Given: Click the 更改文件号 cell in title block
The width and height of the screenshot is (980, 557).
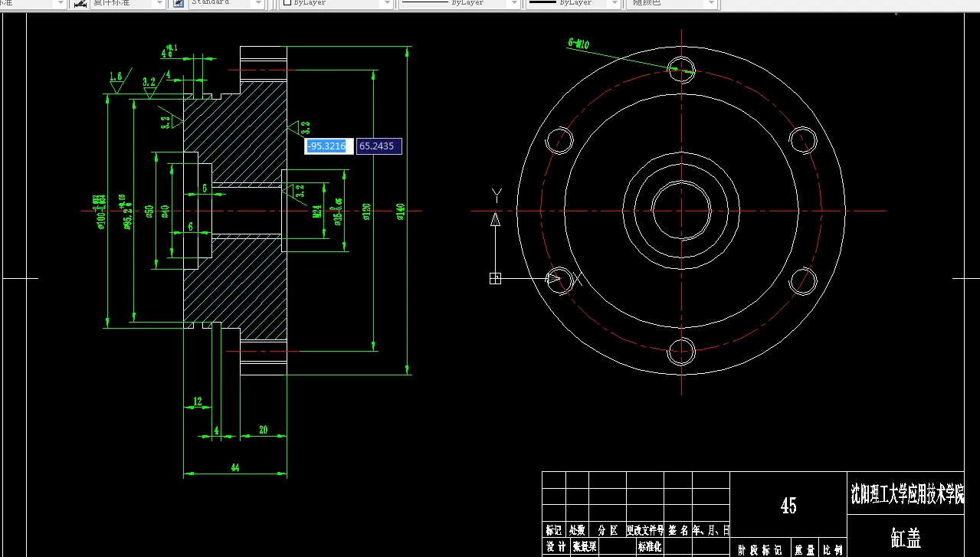Looking at the screenshot, I should pos(644,529).
